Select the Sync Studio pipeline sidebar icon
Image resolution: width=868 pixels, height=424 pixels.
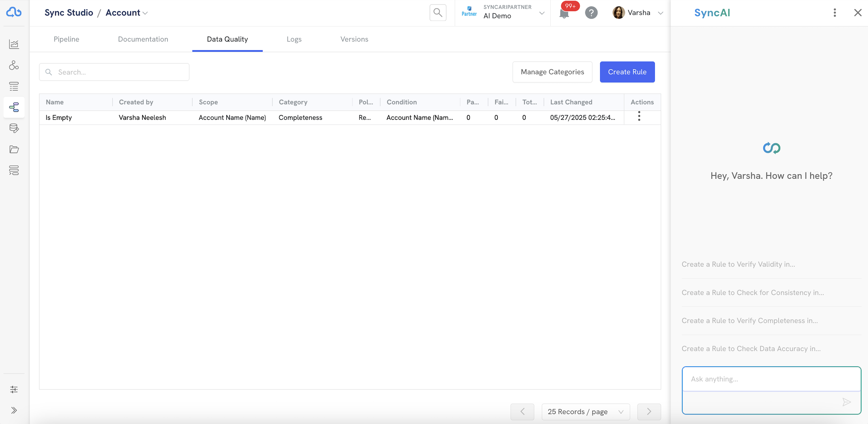click(x=14, y=107)
